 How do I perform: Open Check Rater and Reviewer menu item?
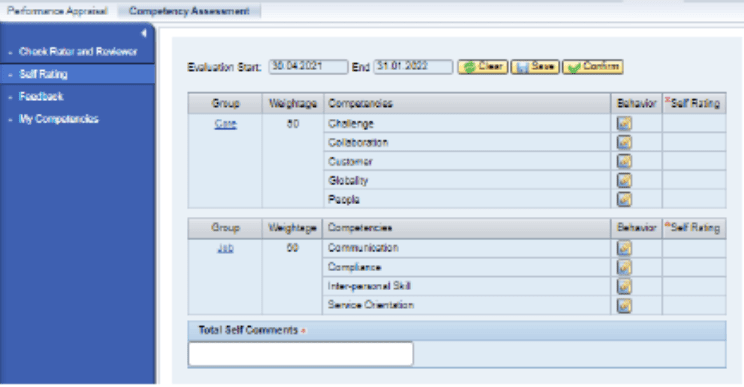(77, 52)
